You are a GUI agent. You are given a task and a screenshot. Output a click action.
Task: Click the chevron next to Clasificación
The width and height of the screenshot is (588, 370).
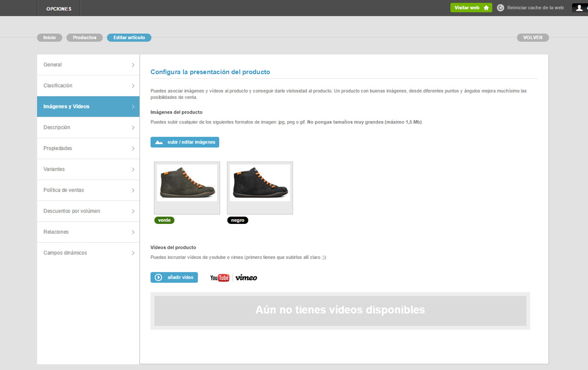133,86
